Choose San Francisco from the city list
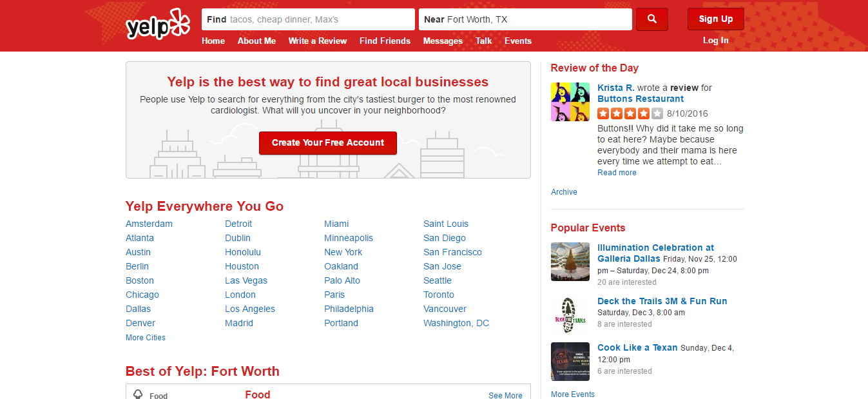The width and height of the screenshot is (868, 399). pyautogui.click(x=452, y=252)
